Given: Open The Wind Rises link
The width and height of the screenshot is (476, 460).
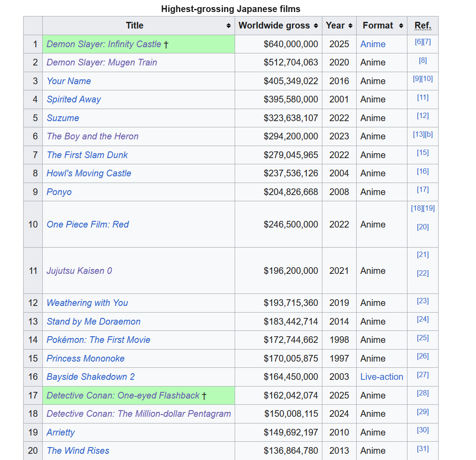Looking at the screenshot, I should [78, 451].
